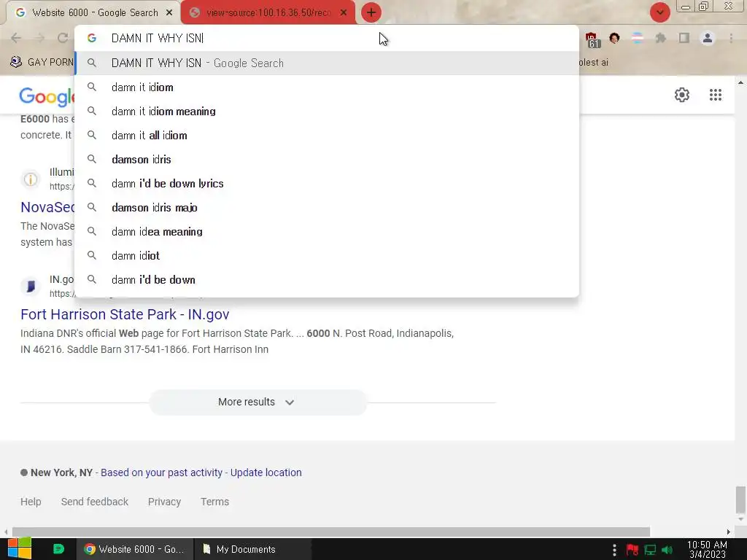
Task: Open the Chrome three-dot menu
Action: click(x=731, y=38)
